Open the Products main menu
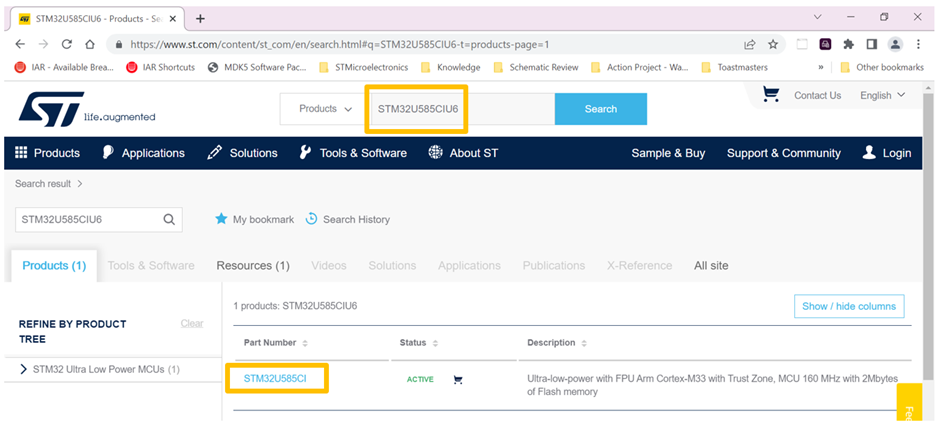This screenshot has height=427, width=940. [x=47, y=153]
